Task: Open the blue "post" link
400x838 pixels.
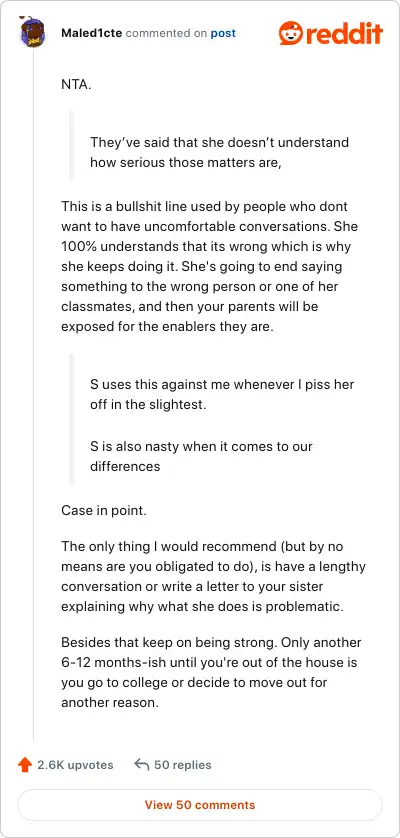Action: click(223, 33)
